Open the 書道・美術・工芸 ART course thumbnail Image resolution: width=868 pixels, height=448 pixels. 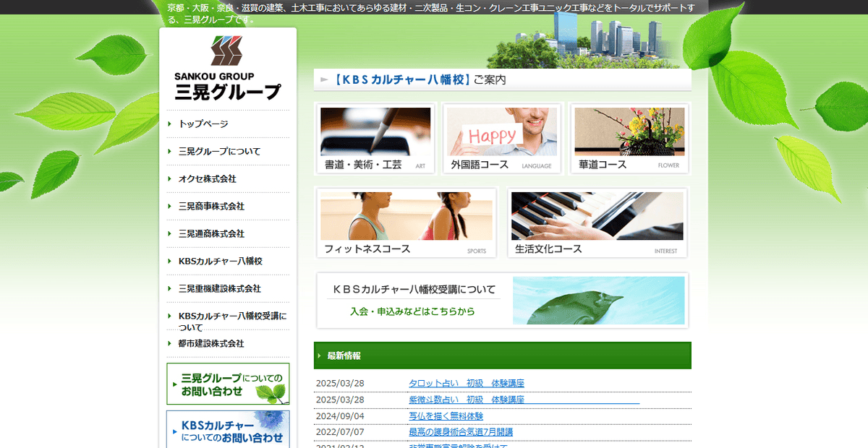pos(375,137)
